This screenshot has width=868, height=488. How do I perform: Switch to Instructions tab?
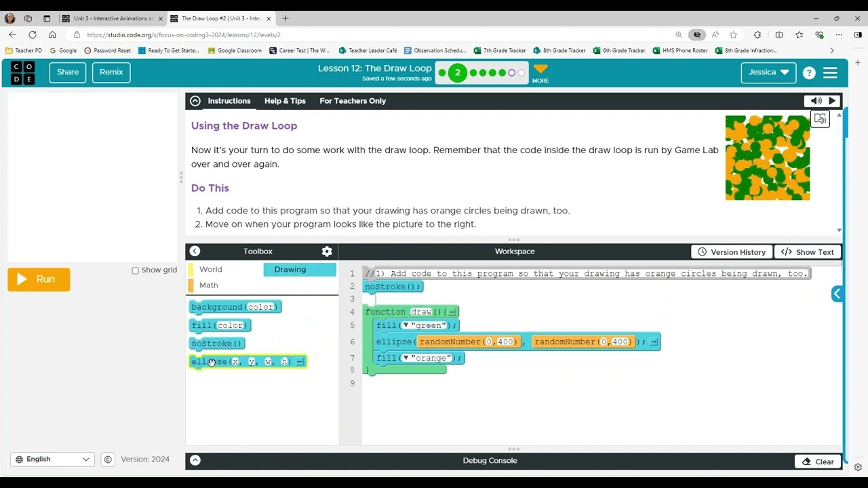coord(229,101)
